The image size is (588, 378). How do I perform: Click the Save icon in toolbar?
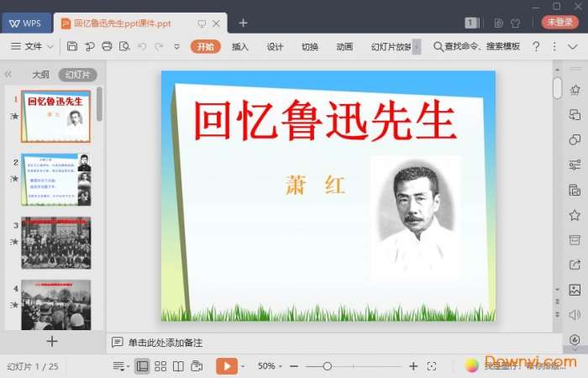[72, 46]
